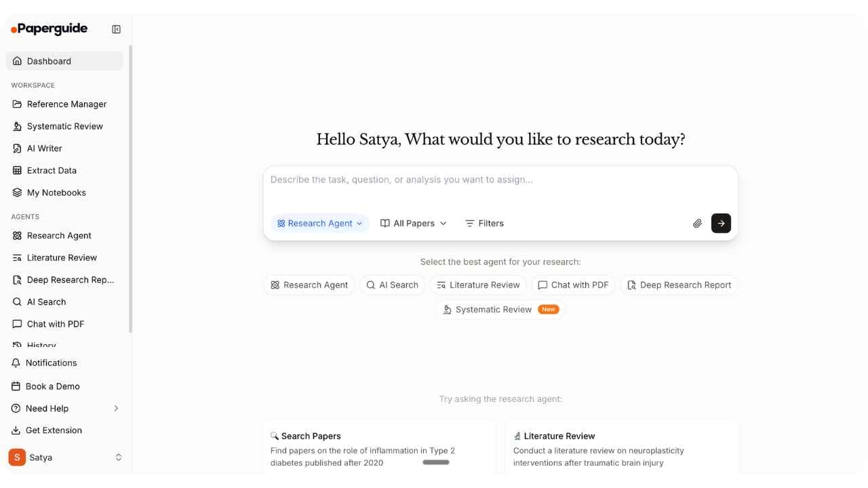Open AI Search from the sidebar
868x488 pixels.
(x=64, y=302)
